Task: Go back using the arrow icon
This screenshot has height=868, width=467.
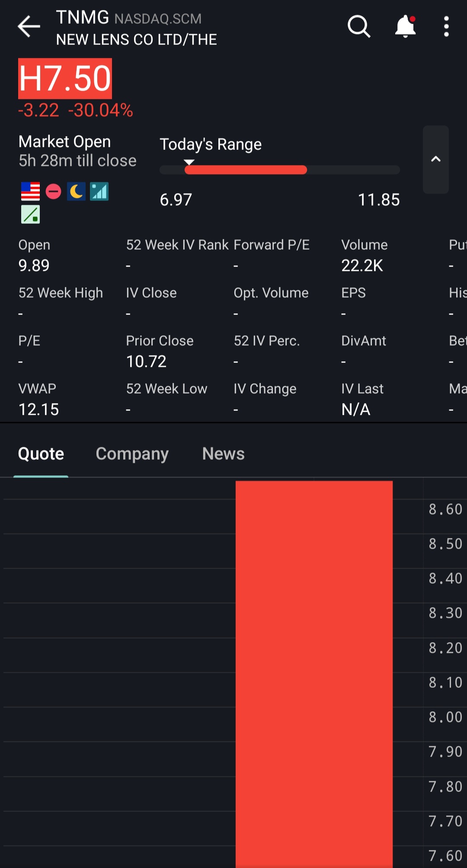Action: [29, 27]
